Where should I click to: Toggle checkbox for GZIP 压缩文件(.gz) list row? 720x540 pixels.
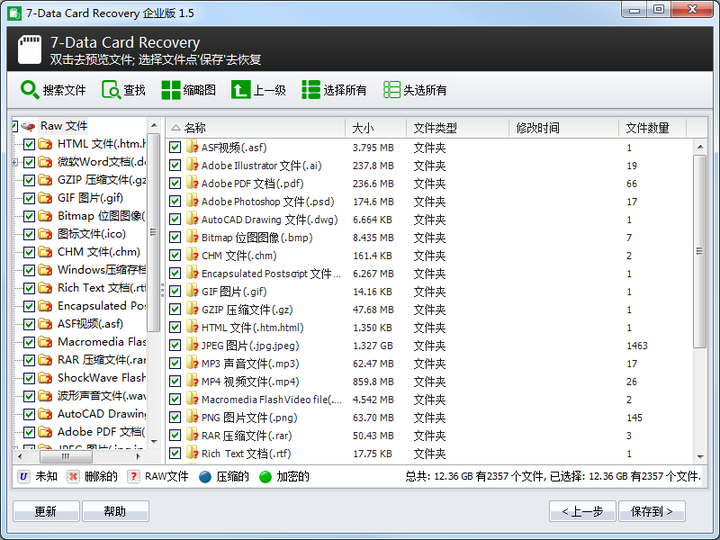pyautogui.click(x=175, y=309)
